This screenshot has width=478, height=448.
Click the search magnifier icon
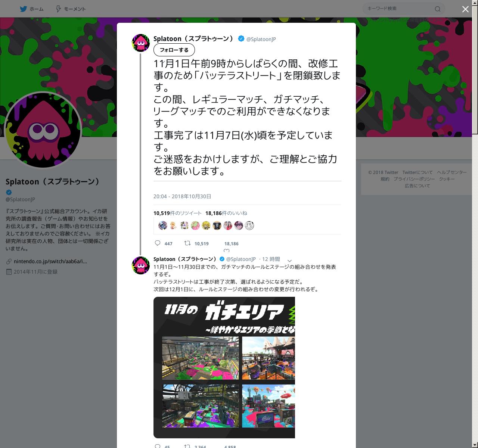pyautogui.click(x=438, y=9)
